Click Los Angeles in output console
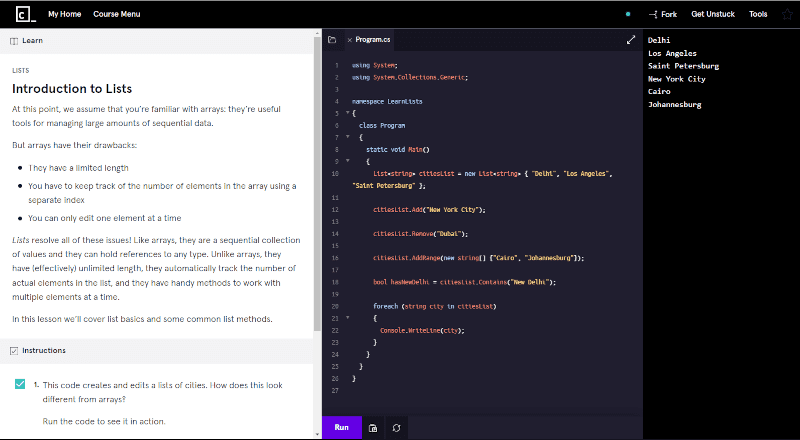 tap(672, 53)
